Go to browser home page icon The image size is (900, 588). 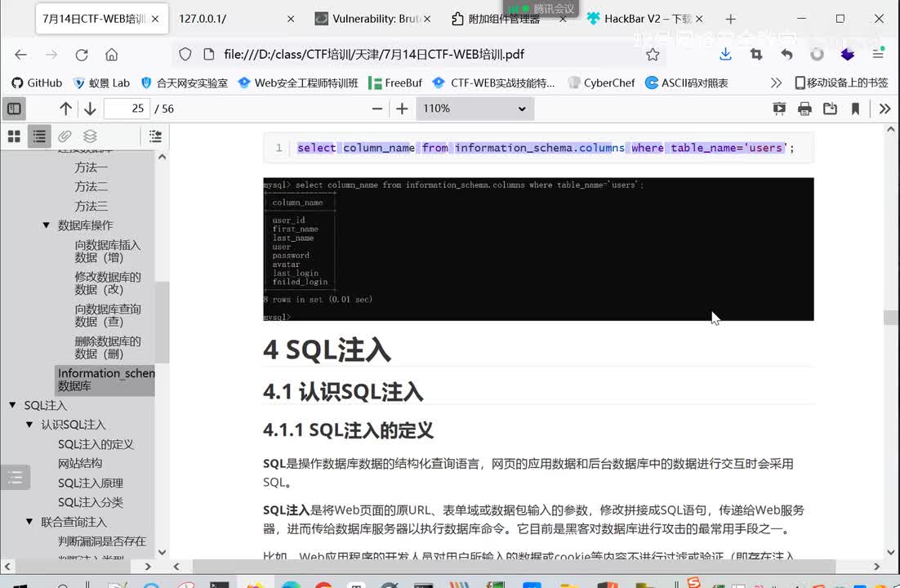tap(111, 55)
